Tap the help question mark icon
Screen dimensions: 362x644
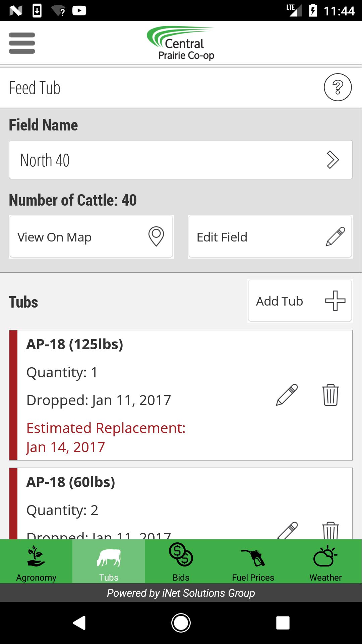click(338, 87)
